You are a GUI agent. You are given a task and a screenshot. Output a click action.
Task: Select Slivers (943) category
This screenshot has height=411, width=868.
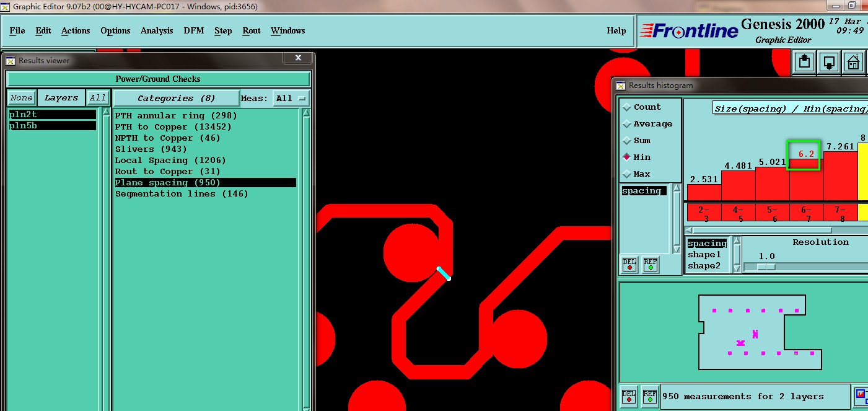click(x=151, y=149)
